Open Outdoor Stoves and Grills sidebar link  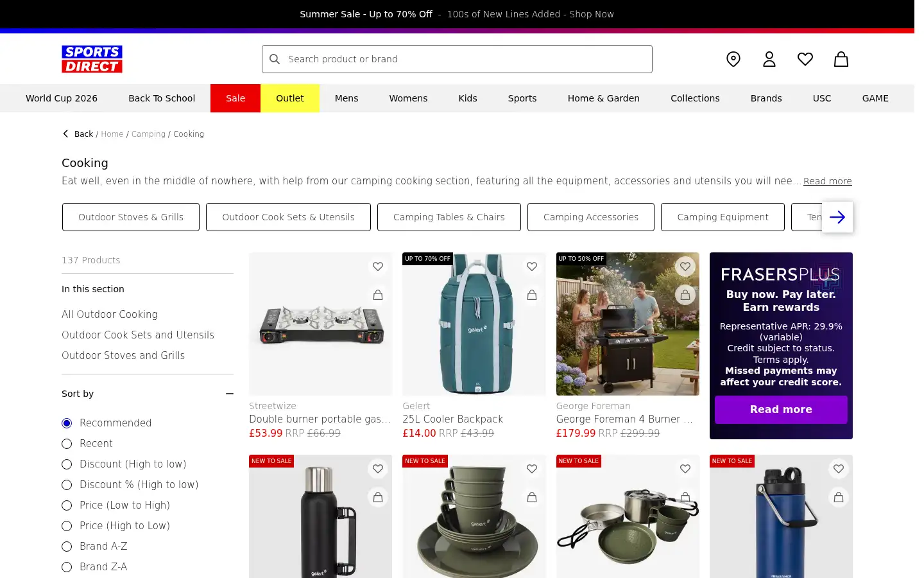(x=123, y=355)
